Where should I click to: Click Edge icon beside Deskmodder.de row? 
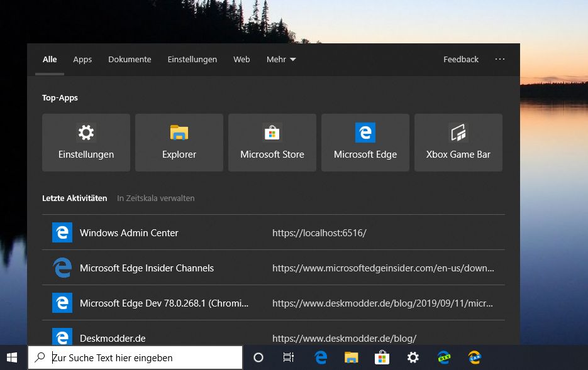tap(62, 336)
